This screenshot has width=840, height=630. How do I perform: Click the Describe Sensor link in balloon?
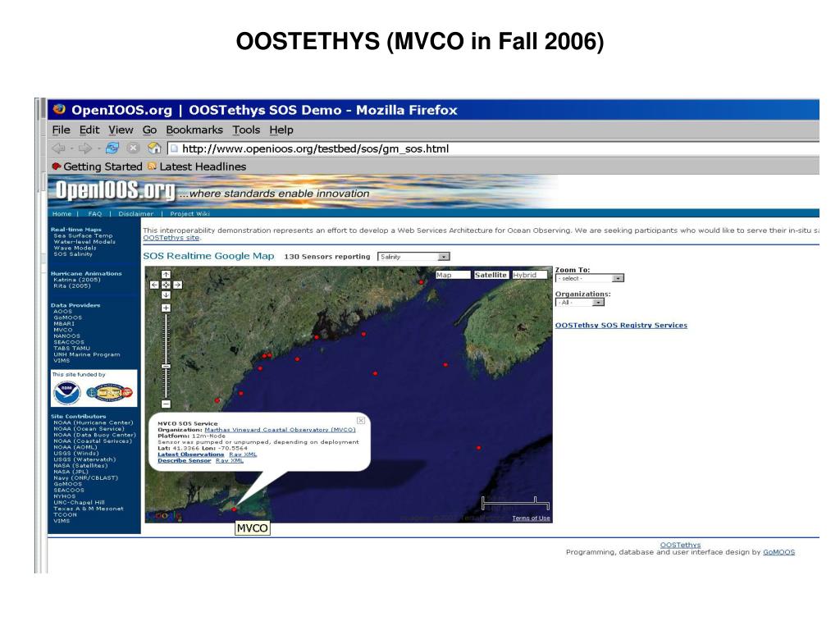(x=185, y=461)
